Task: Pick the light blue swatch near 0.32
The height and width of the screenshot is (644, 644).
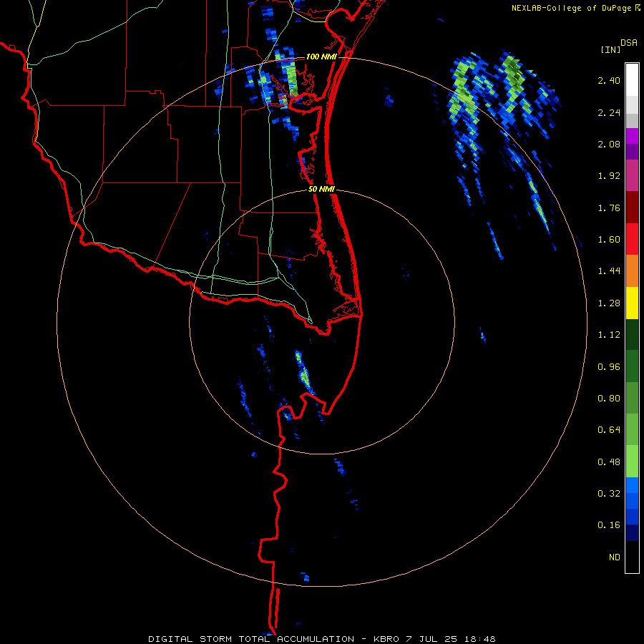Action: (x=632, y=485)
